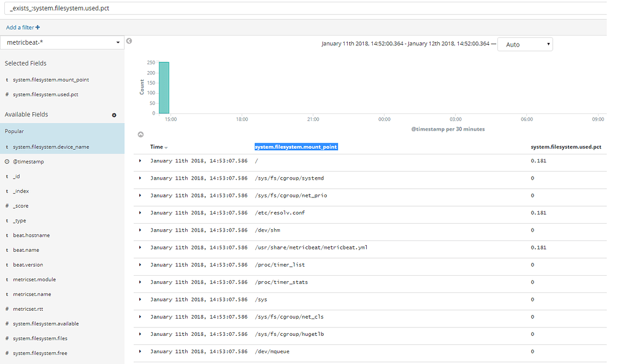Select the _score available field
The width and height of the screenshot is (628, 364).
pyautogui.click(x=21, y=206)
